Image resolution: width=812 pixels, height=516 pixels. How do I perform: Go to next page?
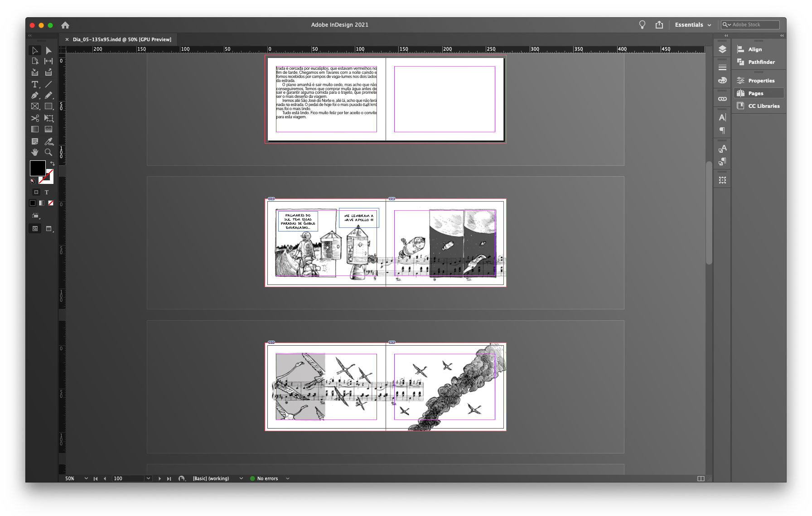pyautogui.click(x=159, y=478)
